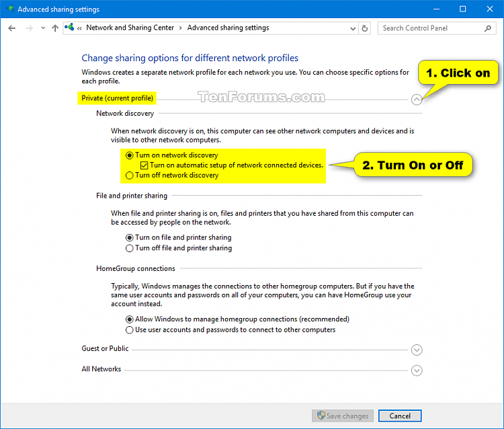The height and width of the screenshot is (429, 504).
Task: Click the search magnifier icon
Action: (x=488, y=28)
